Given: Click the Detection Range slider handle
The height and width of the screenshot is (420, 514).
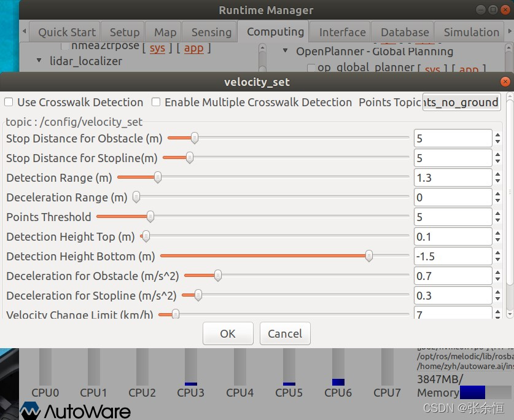Looking at the screenshot, I should [x=158, y=177].
